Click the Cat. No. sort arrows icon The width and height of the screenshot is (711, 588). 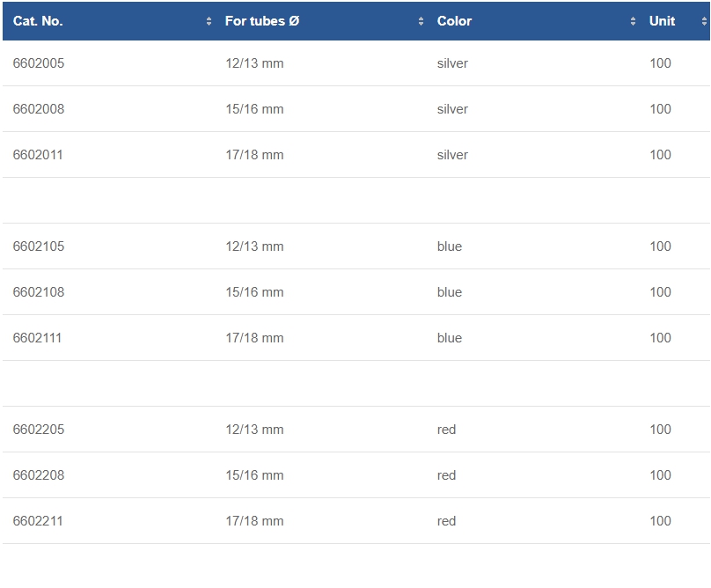point(209,21)
